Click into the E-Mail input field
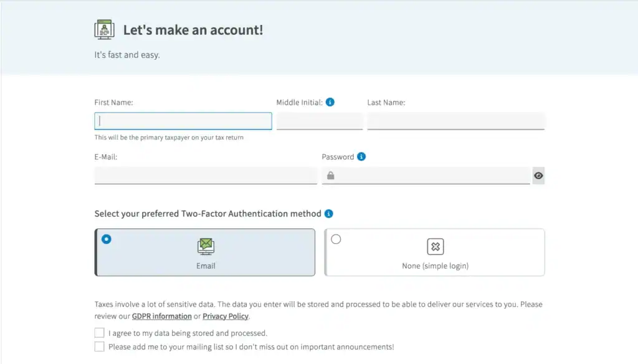 (x=206, y=176)
